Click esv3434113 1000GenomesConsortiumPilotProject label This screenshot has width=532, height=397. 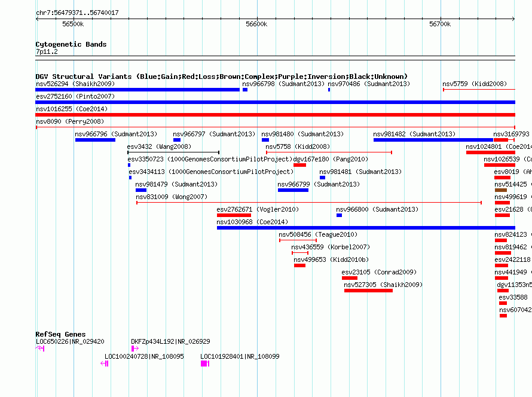[211, 172]
